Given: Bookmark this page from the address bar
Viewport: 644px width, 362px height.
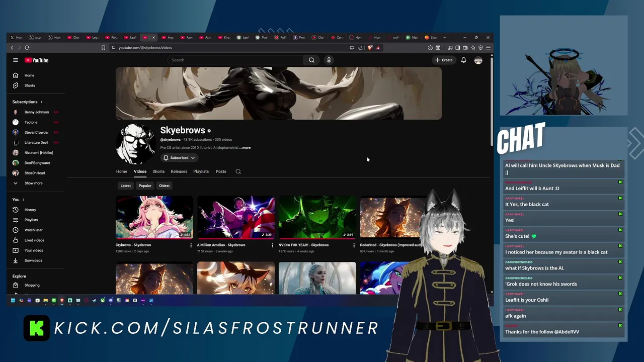Looking at the screenshot, I should (x=103, y=48).
